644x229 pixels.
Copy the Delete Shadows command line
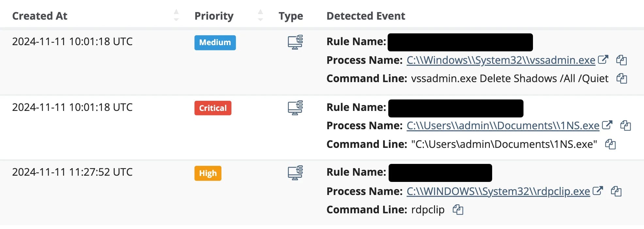tap(621, 79)
